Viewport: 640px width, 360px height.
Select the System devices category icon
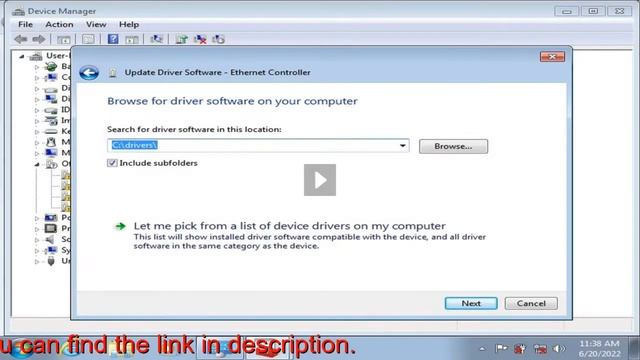pos(51,250)
